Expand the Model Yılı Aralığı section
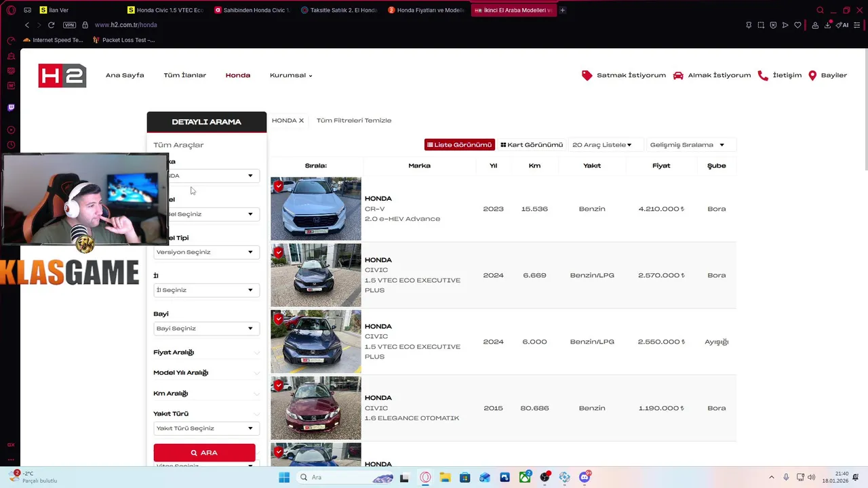This screenshot has height=488, width=868. (x=206, y=373)
